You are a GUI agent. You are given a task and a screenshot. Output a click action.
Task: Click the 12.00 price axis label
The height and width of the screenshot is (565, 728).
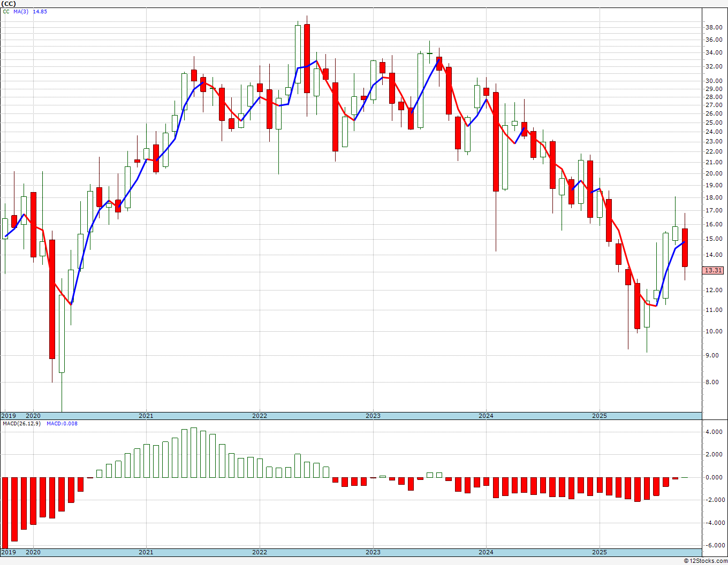714,291
